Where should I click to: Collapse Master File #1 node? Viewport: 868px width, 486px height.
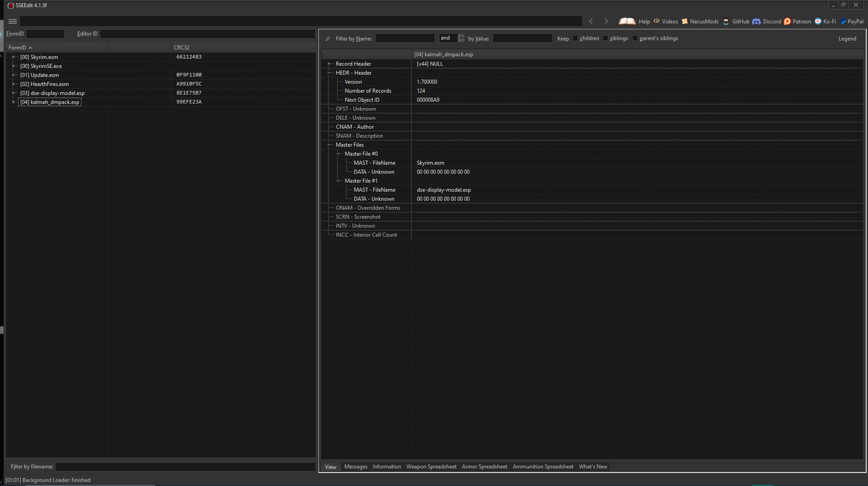338,181
